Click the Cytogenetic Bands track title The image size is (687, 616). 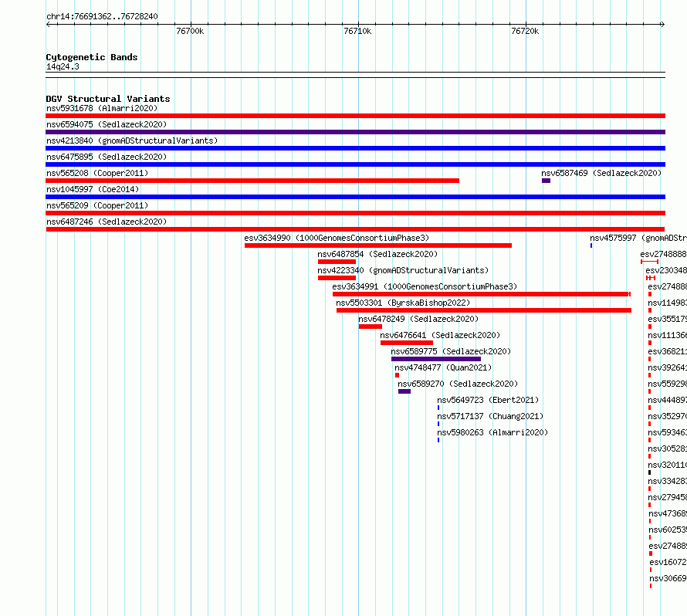[x=92, y=57]
